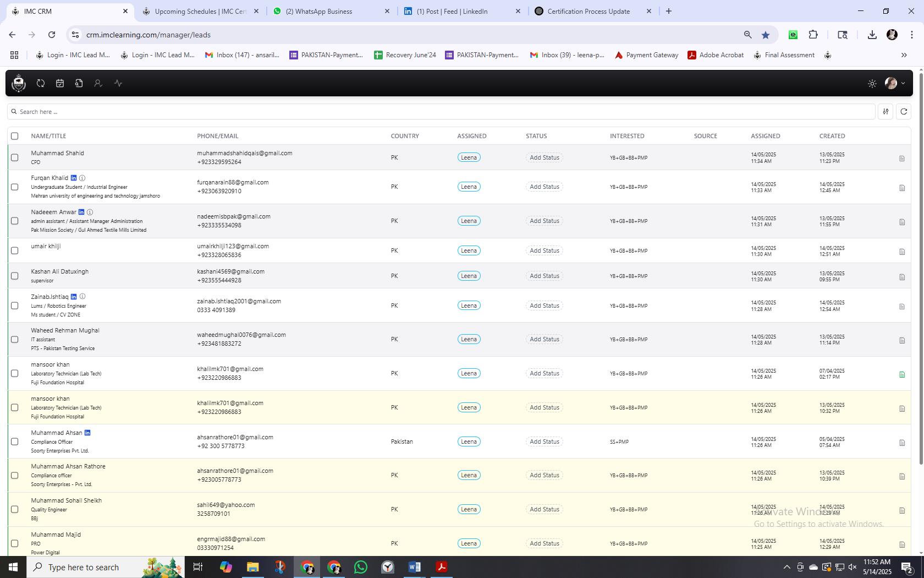Click email furqanarain88@gmail.com

233,182
